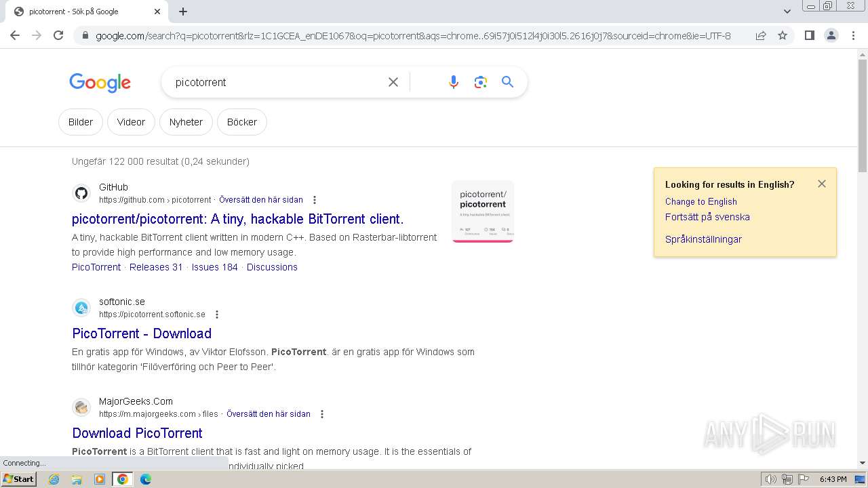The width and height of the screenshot is (868, 488).
Task: Open the PicoTorrent sitelink
Action: coord(96,267)
